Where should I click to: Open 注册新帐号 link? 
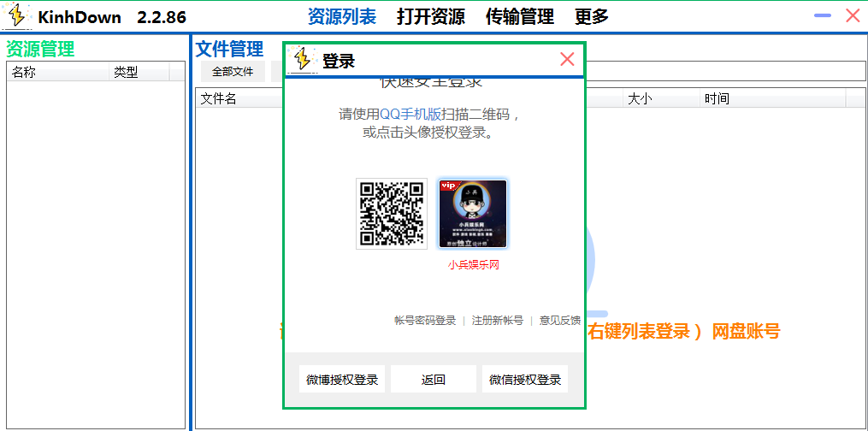tap(497, 321)
